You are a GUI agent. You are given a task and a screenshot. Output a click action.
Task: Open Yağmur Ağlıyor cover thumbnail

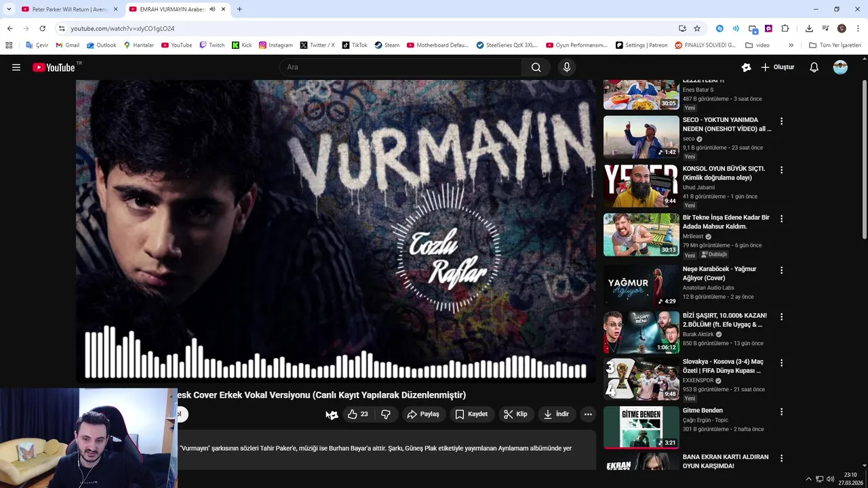[x=641, y=285]
